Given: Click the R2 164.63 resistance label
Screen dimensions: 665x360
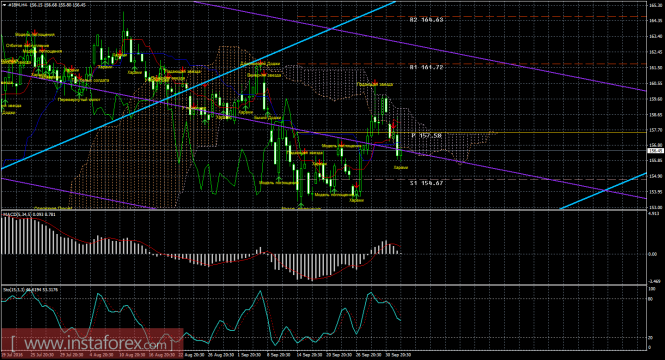Looking at the screenshot, I should click(x=426, y=20).
